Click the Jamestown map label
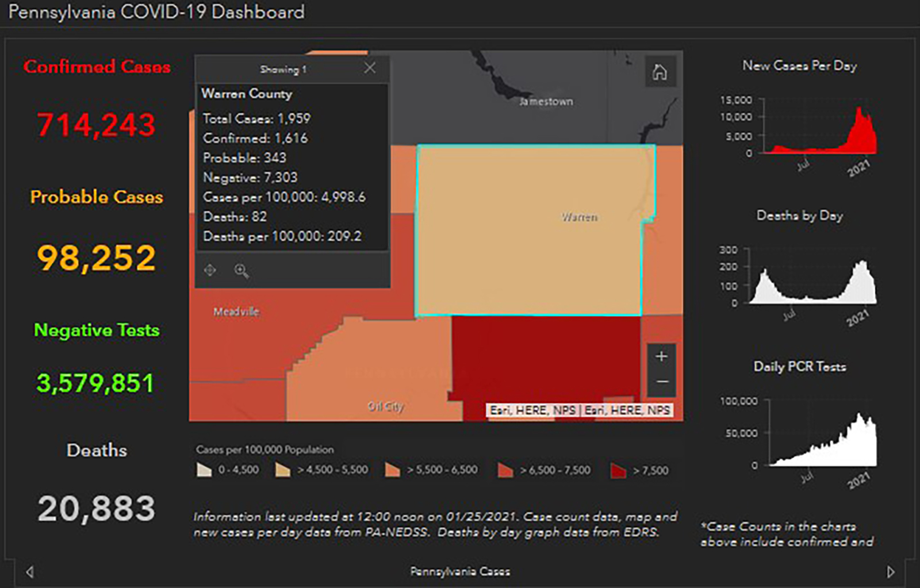This screenshot has height=588, width=920. pyautogui.click(x=546, y=101)
